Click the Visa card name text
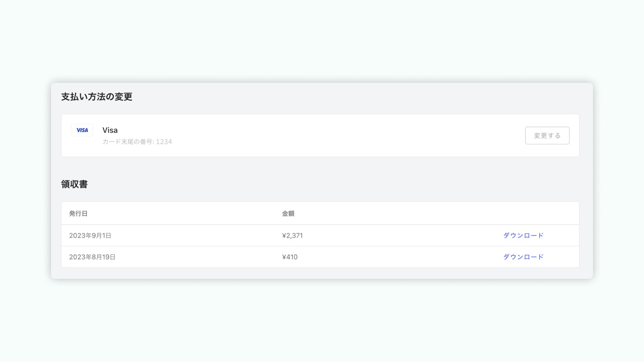 click(110, 130)
